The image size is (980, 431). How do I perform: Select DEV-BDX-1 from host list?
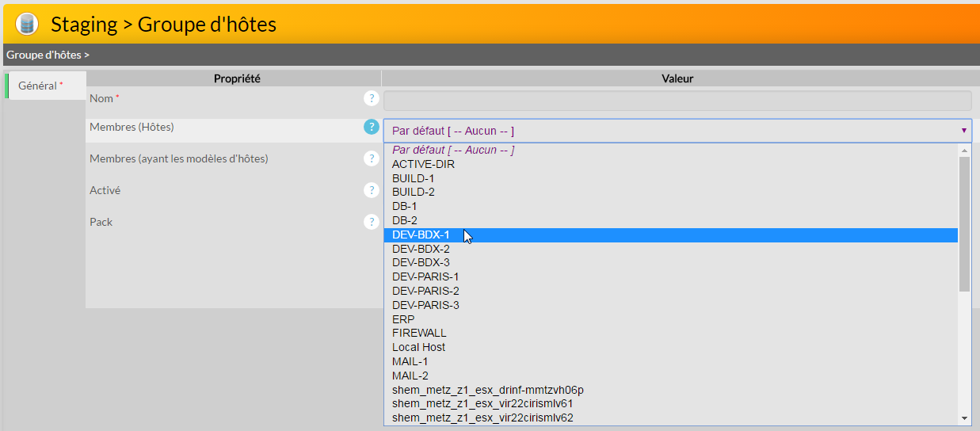[421, 235]
